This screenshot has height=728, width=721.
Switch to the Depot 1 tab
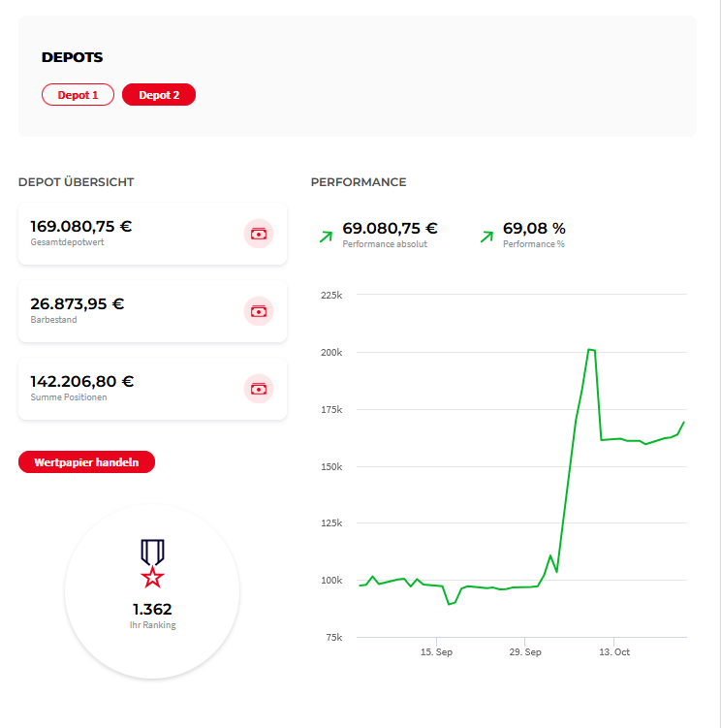point(78,95)
